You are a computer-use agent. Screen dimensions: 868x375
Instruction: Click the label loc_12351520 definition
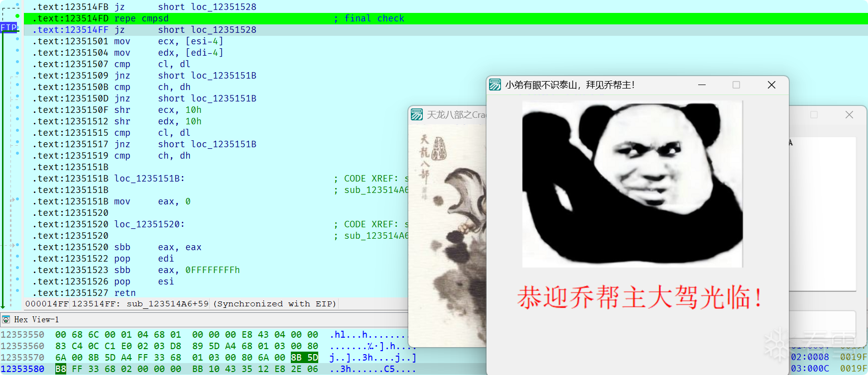pyautogui.click(x=149, y=224)
